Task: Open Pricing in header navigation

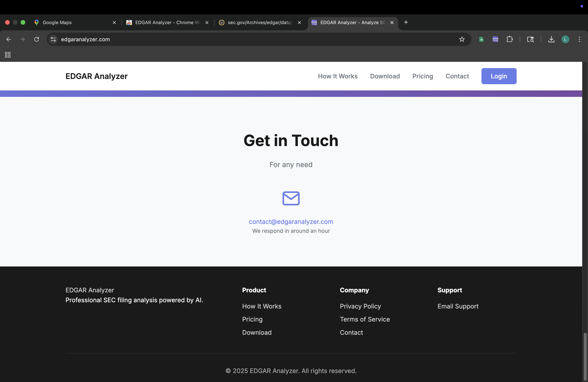Action: (x=423, y=76)
